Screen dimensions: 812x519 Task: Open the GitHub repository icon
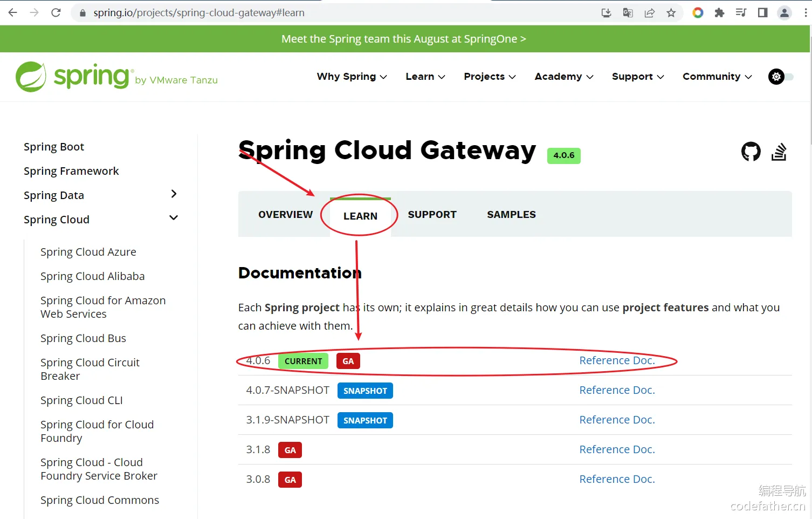point(751,152)
